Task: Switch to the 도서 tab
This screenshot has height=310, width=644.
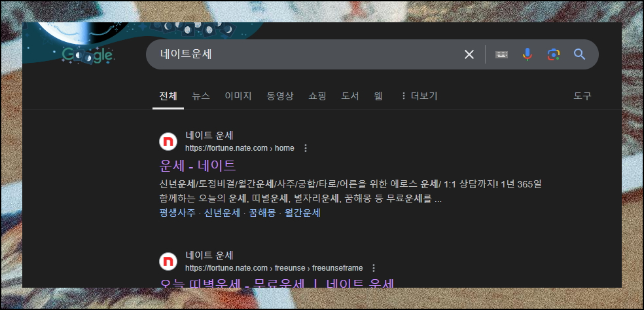Action: 350,96
